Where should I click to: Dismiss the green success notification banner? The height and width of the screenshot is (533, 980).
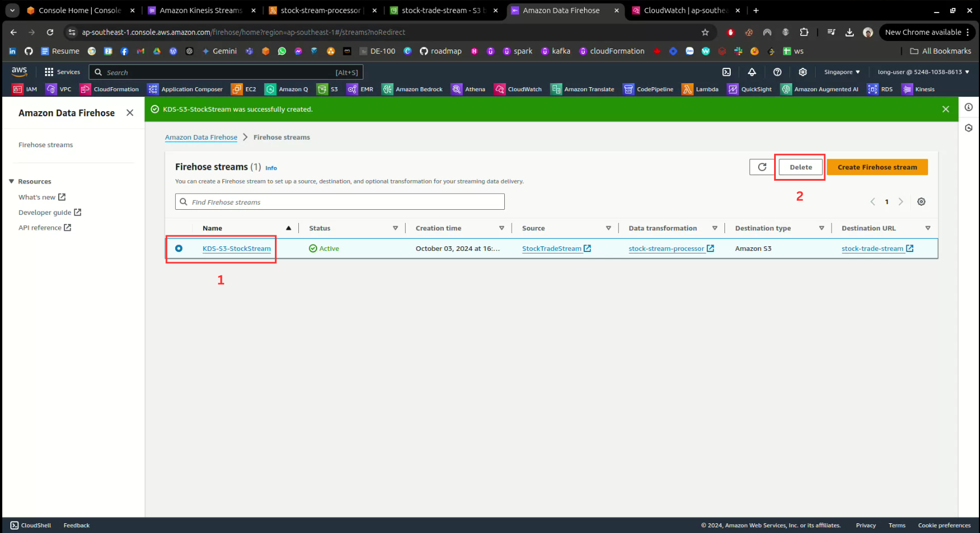click(945, 109)
